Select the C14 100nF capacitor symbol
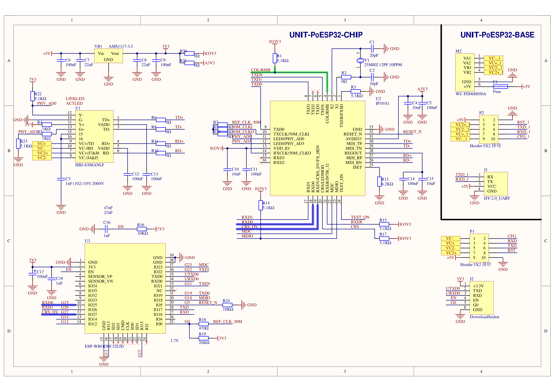Viewport: 555px width, 392px height. tap(403, 179)
